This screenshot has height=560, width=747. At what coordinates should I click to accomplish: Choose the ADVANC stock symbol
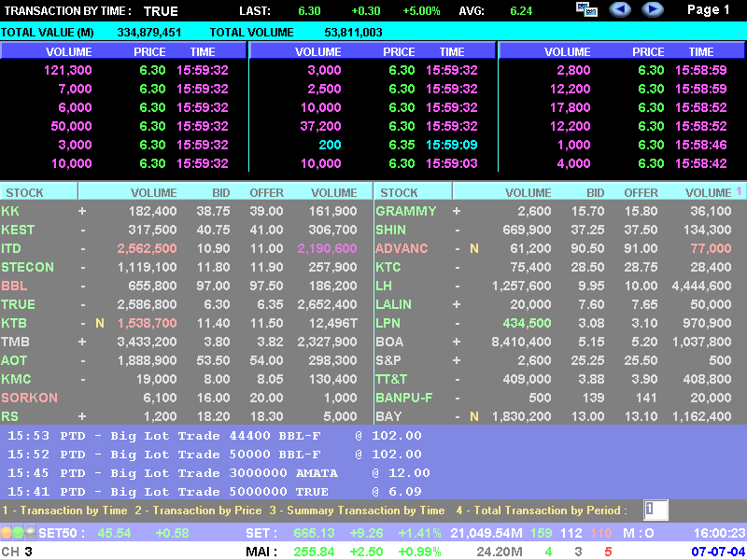[402, 248]
